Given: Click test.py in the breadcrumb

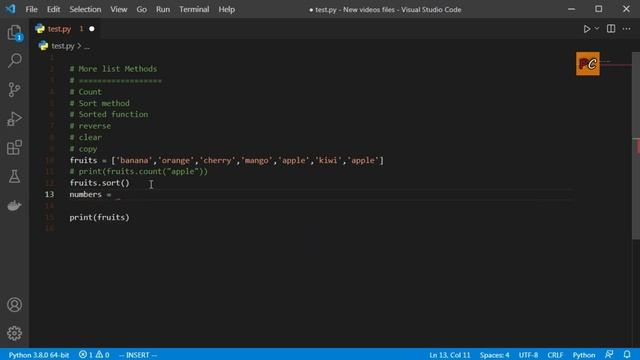Looking at the screenshot, I should tap(62, 46).
